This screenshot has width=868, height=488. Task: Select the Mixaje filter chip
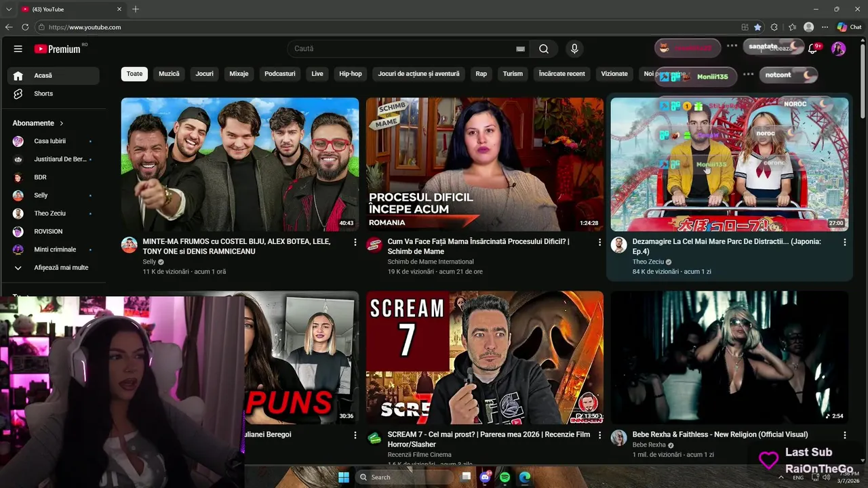[x=239, y=74]
